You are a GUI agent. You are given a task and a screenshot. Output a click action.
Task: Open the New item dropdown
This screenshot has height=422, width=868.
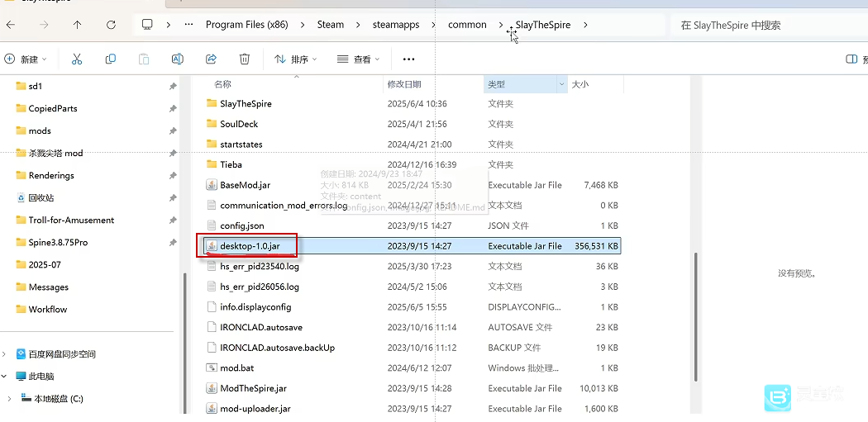[x=26, y=59]
